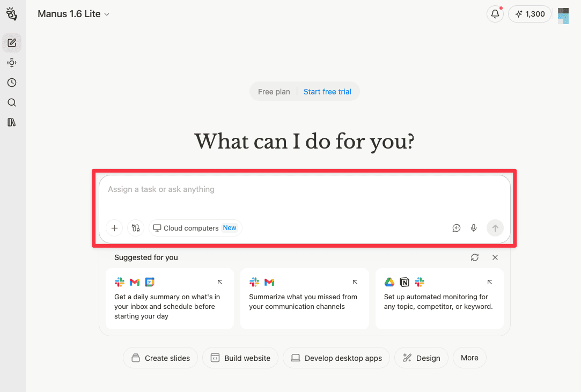Click the Notion icon on the monitoring card
The width and height of the screenshot is (581, 392).
[405, 282]
